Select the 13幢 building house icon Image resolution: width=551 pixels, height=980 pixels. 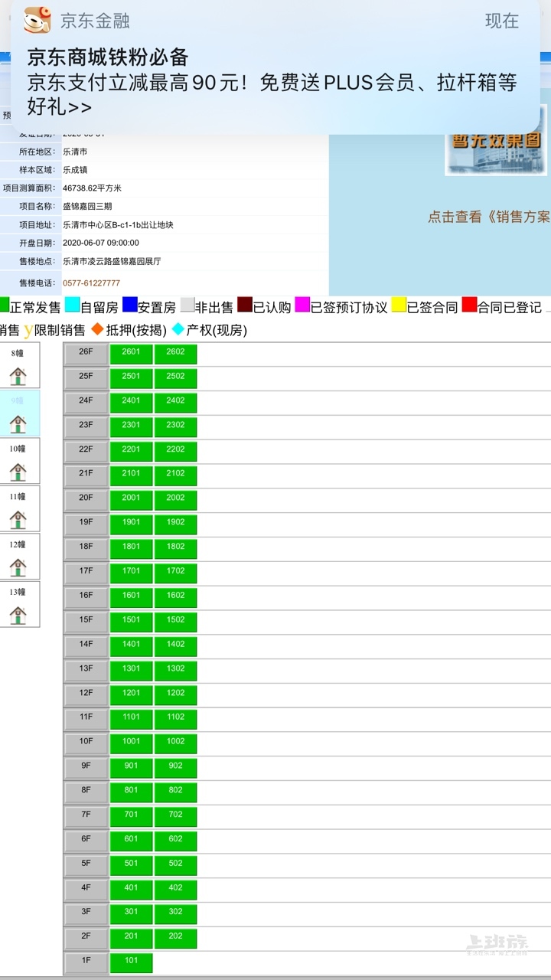pyautogui.click(x=18, y=615)
